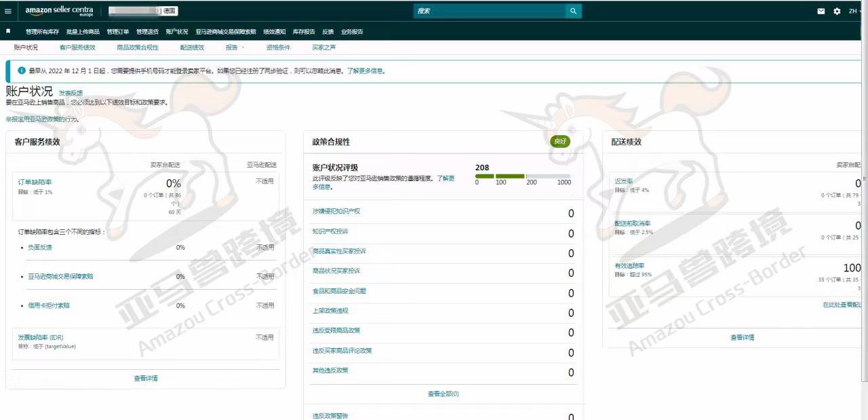
Task: Open the 订单缺陷率 metric link
Action: click(x=35, y=183)
